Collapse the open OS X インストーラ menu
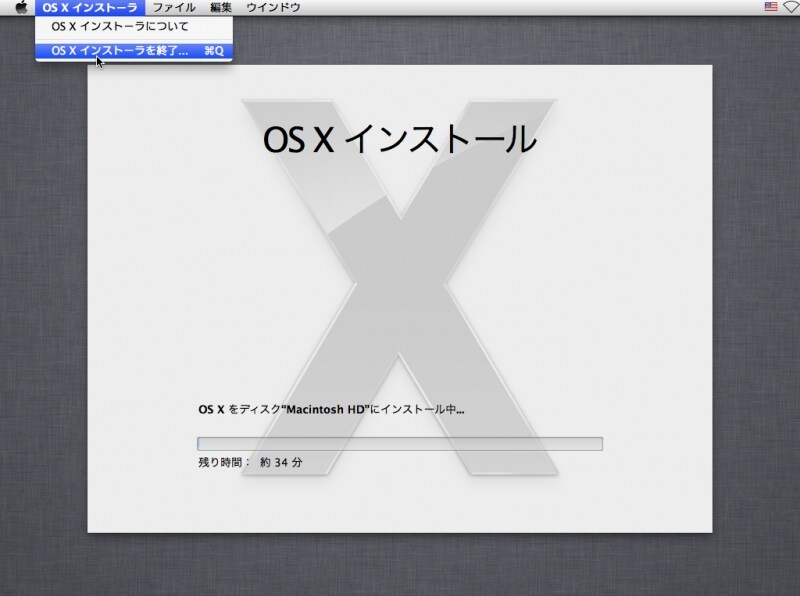This screenshot has height=596, width=800. [89, 7]
